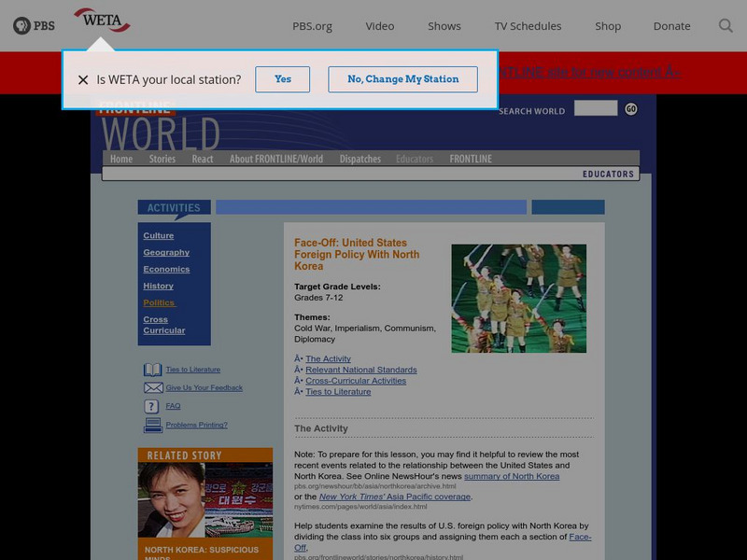Open Give Us Your Feedback link
Viewport: 747px width, 560px height.
pos(204,387)
